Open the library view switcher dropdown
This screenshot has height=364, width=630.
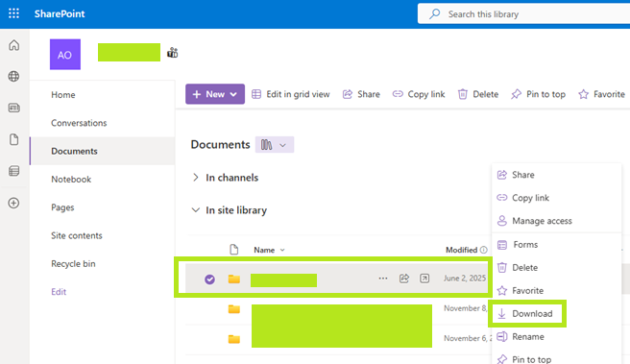[x=275, y=145]
